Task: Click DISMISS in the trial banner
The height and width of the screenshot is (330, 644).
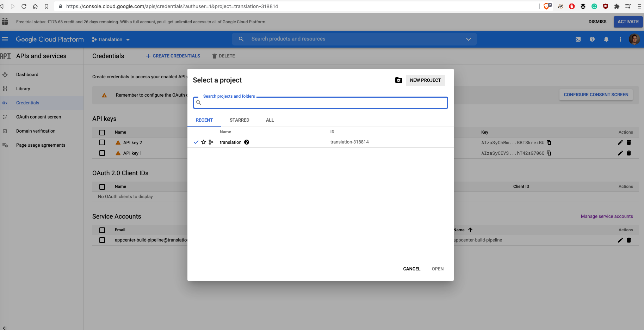Action: (x=597, y=22)
